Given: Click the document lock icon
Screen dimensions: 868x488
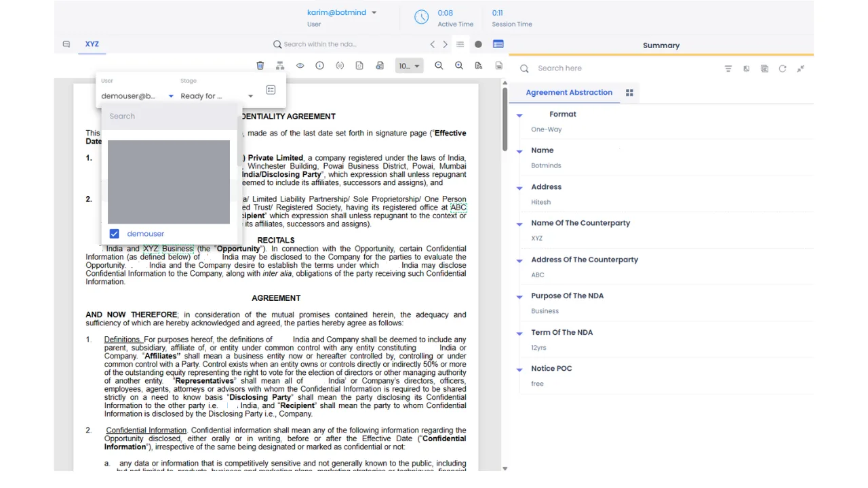Looking at the screenshot, I should tap(380, 66).
